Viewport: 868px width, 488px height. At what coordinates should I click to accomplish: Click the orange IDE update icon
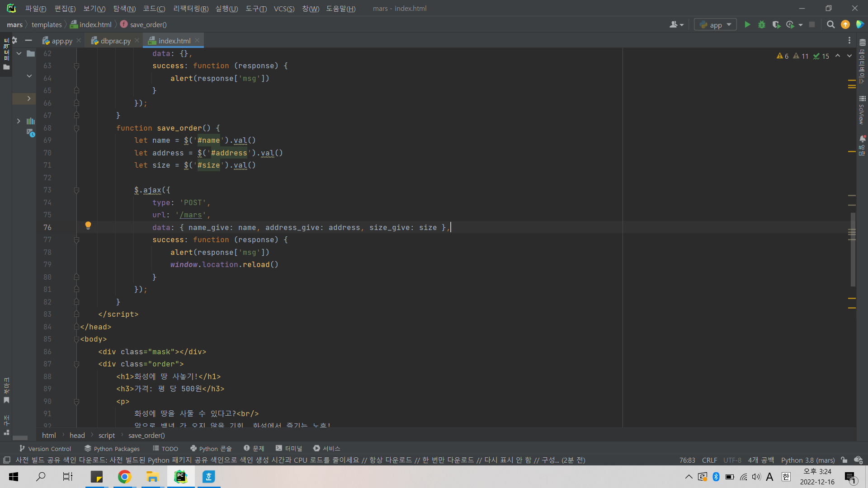[x=845, y=25]
